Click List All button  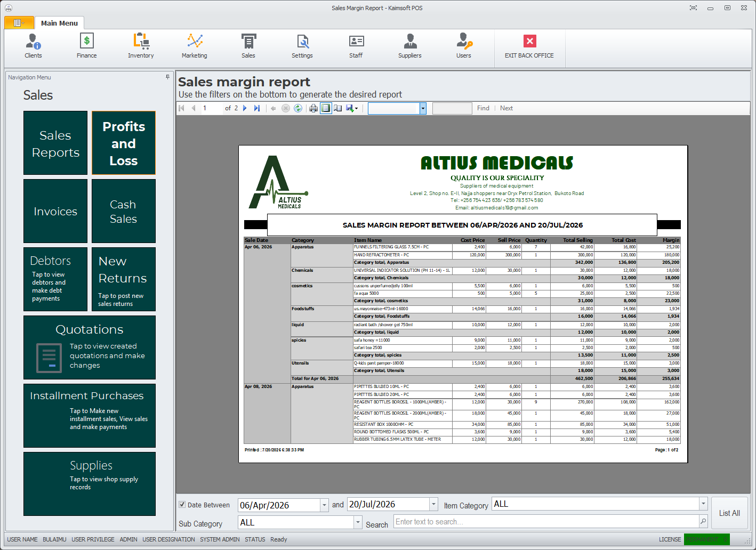(x=729, y=513)
